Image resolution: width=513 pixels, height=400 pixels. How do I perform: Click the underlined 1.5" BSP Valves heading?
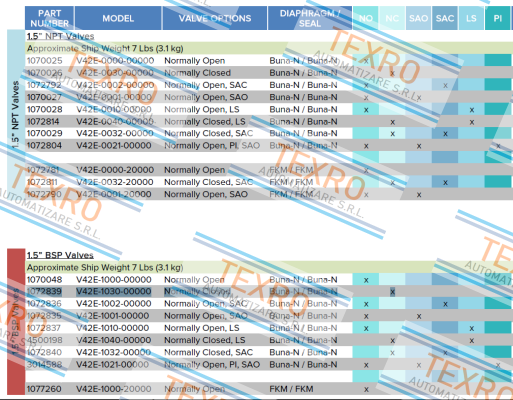point(60,255)
